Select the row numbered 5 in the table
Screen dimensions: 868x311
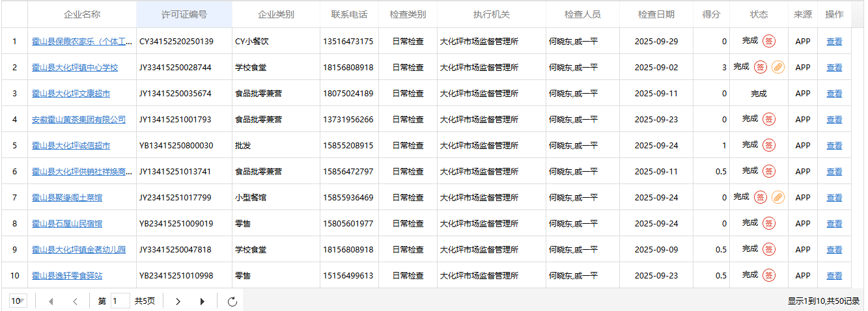pyautogui.click(x=15, y=146)
